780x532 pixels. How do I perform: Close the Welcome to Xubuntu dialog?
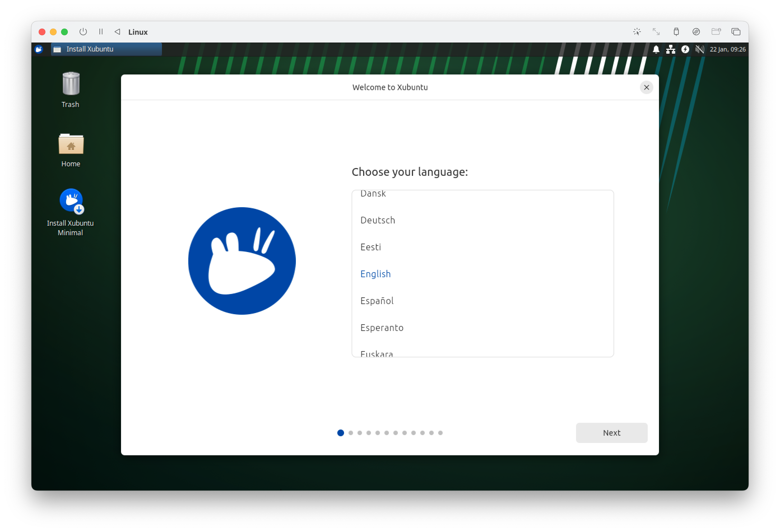tap(646, 88)
